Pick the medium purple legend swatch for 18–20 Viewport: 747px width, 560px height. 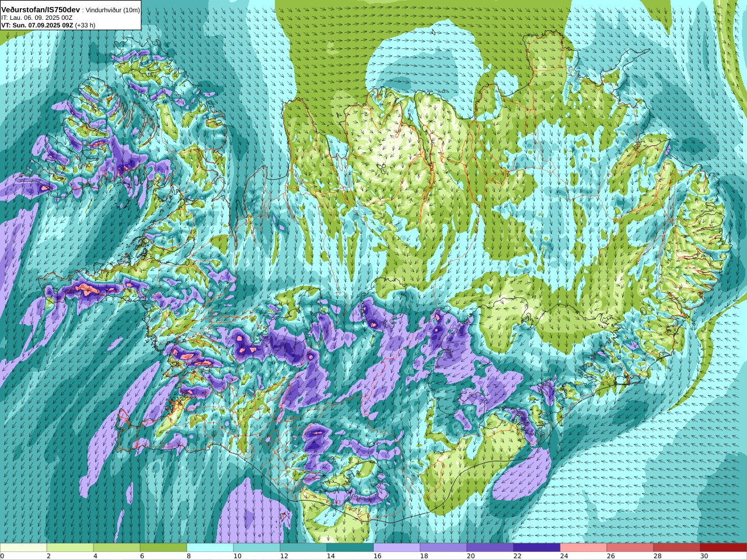[x=444, y=548]
